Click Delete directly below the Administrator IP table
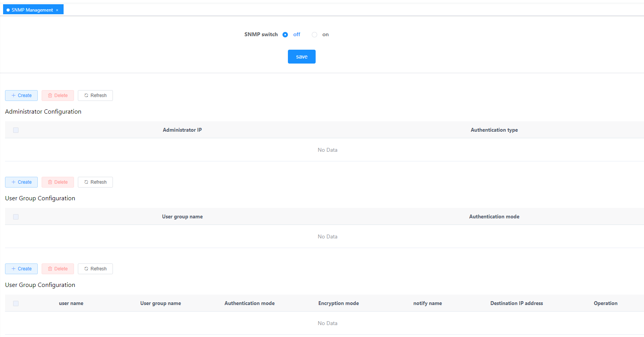644x337 pixels. 58,182
